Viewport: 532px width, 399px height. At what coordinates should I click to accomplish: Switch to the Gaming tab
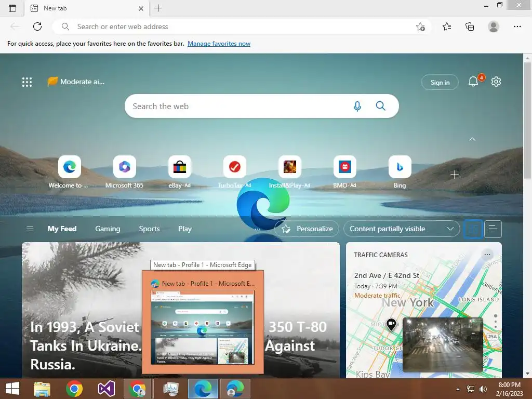coord(108,229)
